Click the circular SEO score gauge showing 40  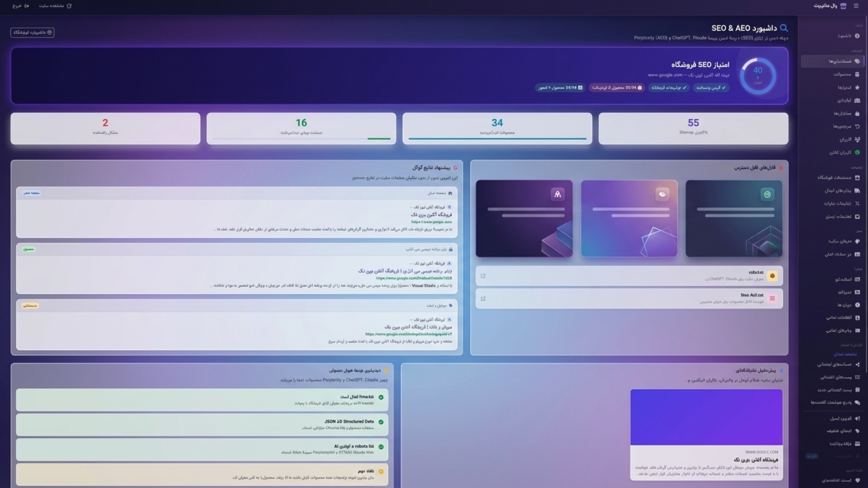point(758,76)
